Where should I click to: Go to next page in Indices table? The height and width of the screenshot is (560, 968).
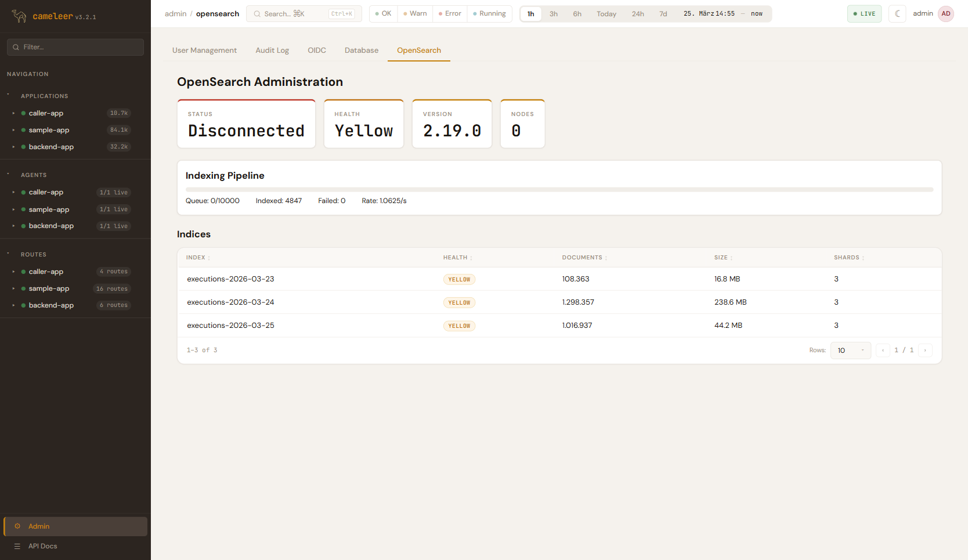coord(925,351)
